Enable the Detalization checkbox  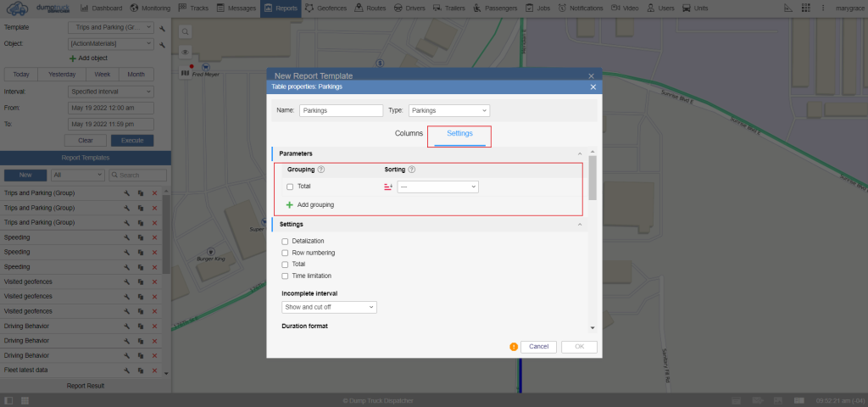(285, 242)
